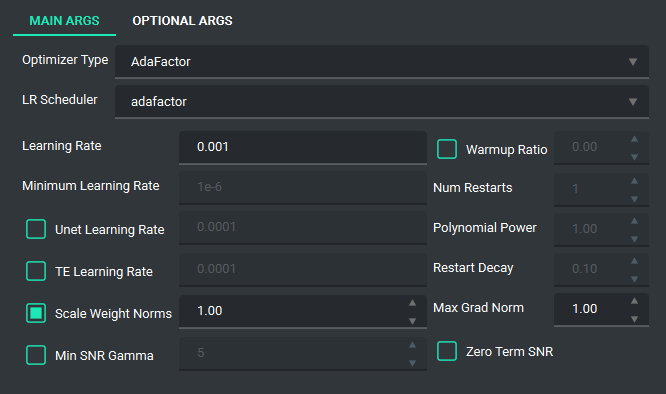Screen dimensions: 666x394
Task: Open the Optimizer Type dropdown
Action: click(382, 62)
